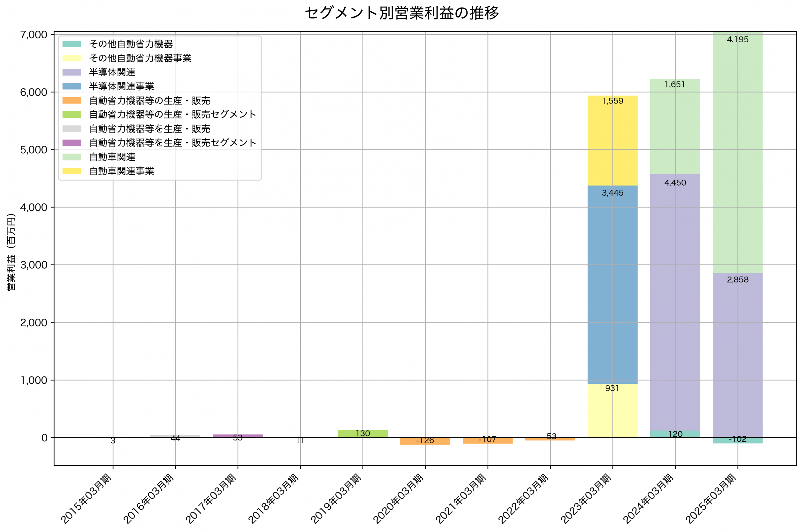This screenshot has height=532, width=803.
Task: Click x-axis label 2016年03月期
Action: 148,499
